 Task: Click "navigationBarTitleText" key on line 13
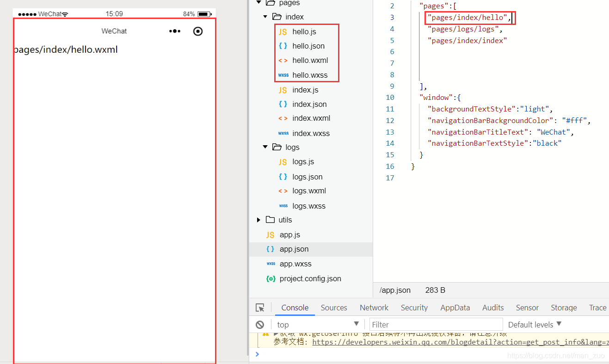[478, 132]
